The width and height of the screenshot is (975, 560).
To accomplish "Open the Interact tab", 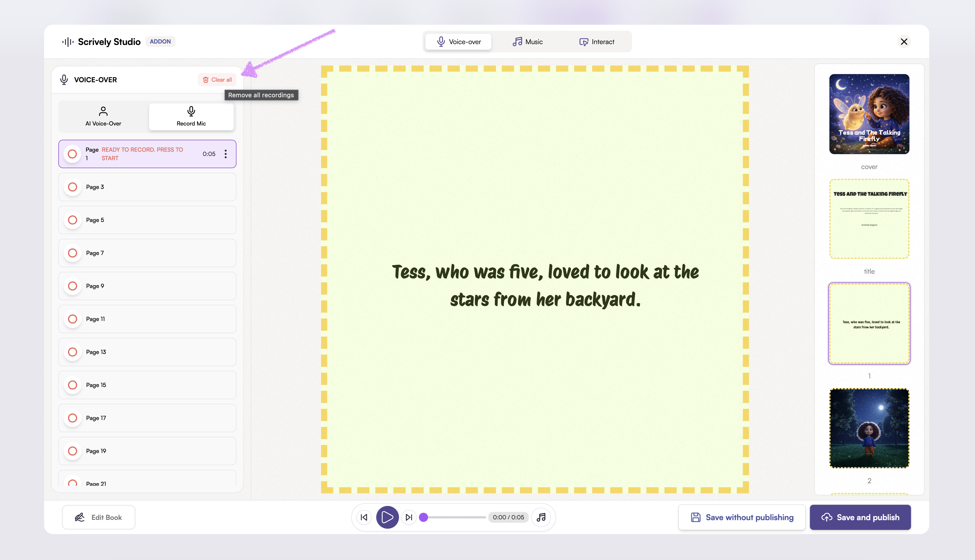I will (596, 42).
